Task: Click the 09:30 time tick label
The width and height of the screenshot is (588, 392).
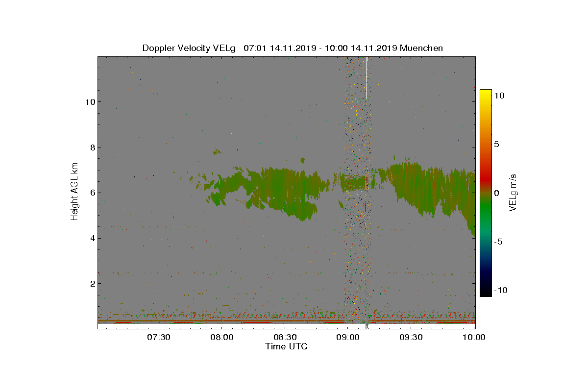Action: pyautogui.click(x=411, y=337)
